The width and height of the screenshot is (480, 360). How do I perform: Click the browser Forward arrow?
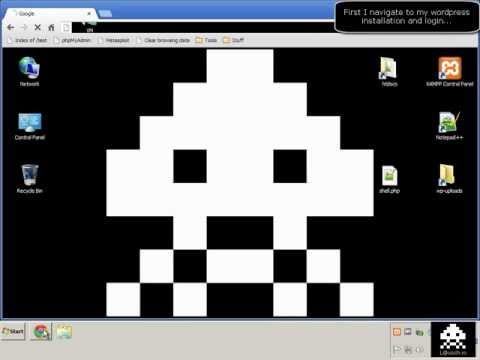(24, 27)
